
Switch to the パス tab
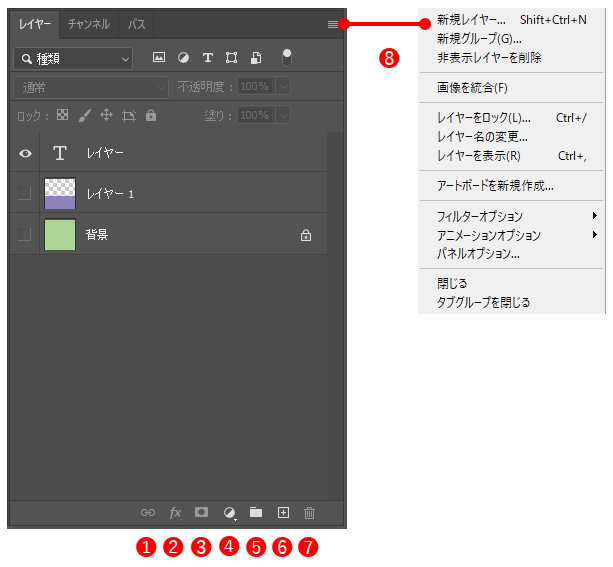136,24
